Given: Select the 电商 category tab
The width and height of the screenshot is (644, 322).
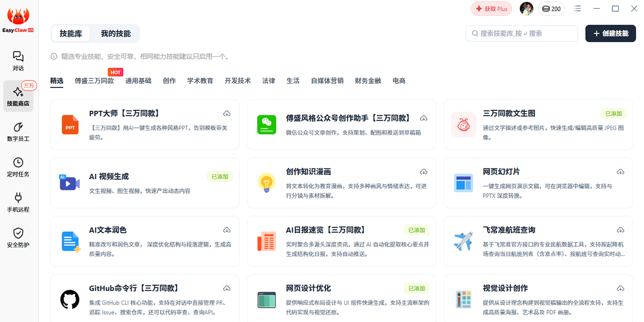Looking at the screenshot, I should pos(399,81).
